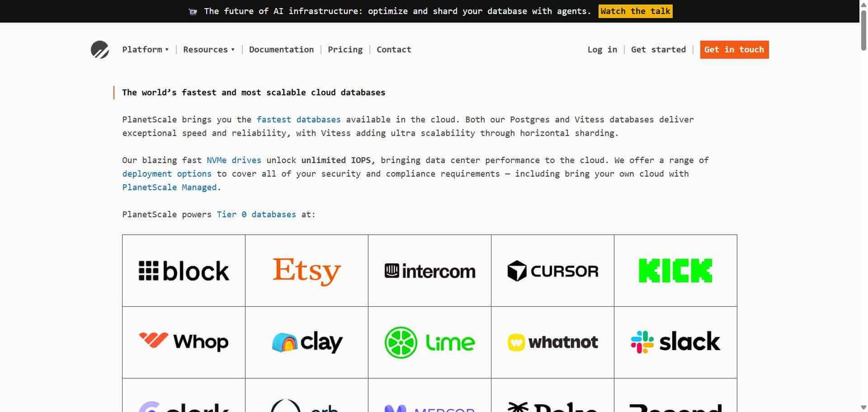Image resolution: width=868 pixels, height=412 pixels.
Task: Click Log in
Action: tap(602, 49)
